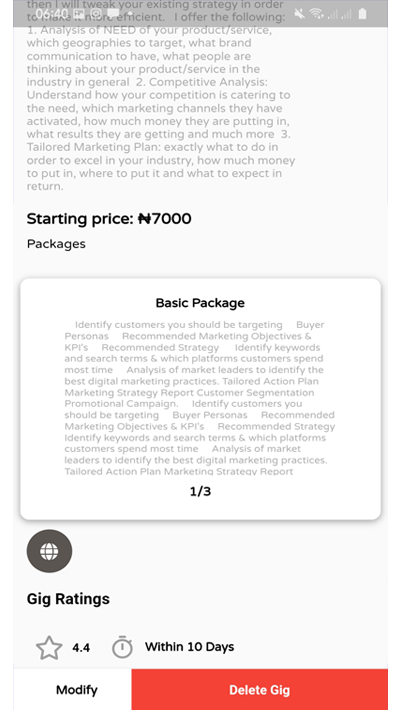This screenshot has height=710, width=400.
Task: Tap the stopwatch delivery time icon
Action: click(122, 647)
